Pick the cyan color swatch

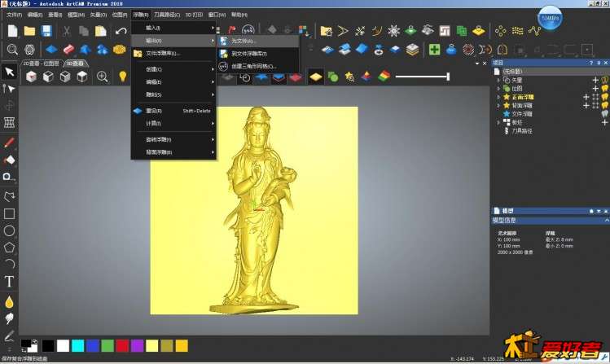point(78,345)
